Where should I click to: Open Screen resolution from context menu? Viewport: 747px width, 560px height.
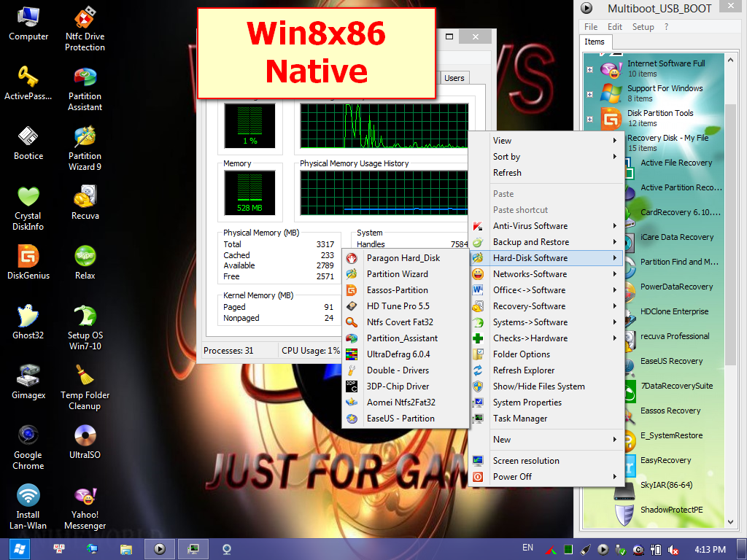[546, 461]
